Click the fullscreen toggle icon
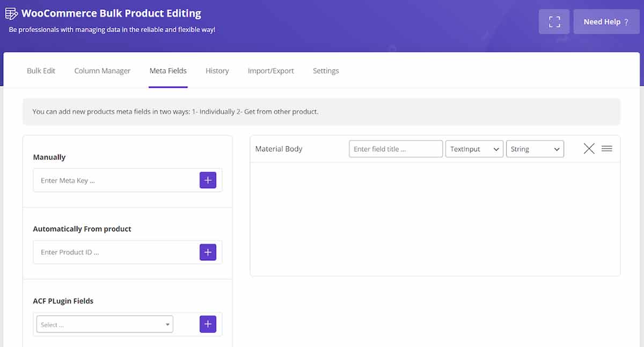 (x=554, y=22)
